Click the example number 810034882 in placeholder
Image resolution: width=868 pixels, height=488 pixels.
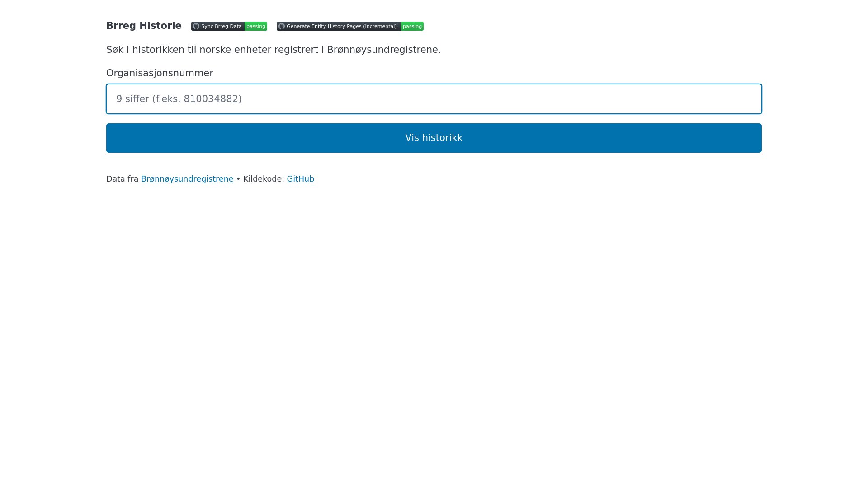coord(211,99)
